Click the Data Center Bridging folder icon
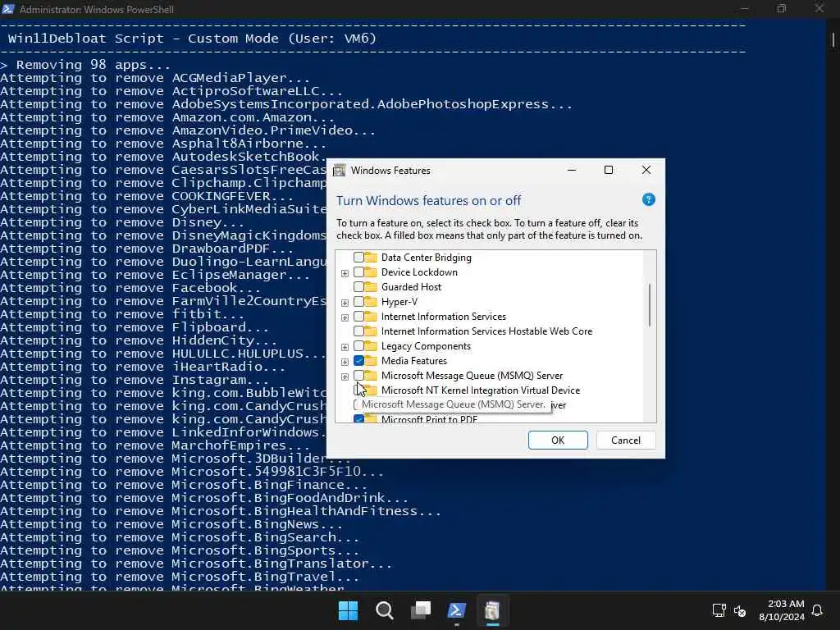The width and height of the screenshot is (840, 630). point(371,257)
